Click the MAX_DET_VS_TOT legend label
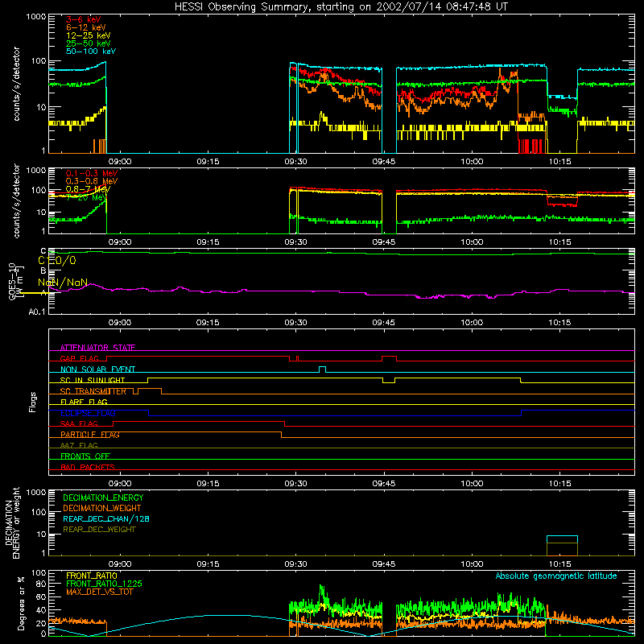 [x=99, y=592]
